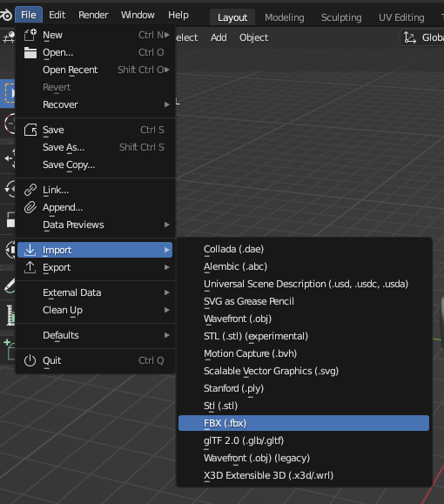The width and height of the screenshot is (444, 504).
Task: Import SVG as Grease Pencil
Action: pos(304,301)
